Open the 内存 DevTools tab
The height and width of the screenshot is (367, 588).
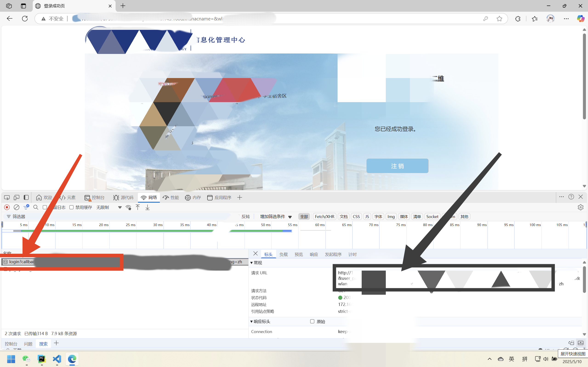click(193, 198)
